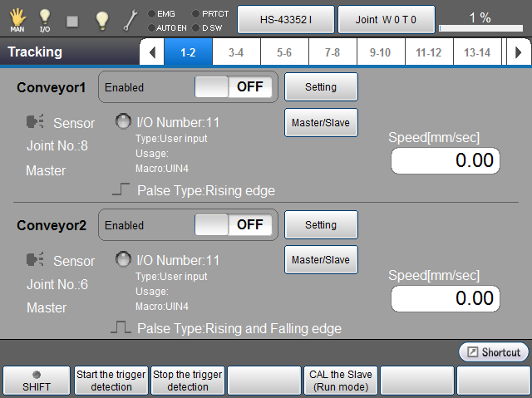
Task: Click the light bulb icon beside the wrench
Action: click(x=101, y=19)
